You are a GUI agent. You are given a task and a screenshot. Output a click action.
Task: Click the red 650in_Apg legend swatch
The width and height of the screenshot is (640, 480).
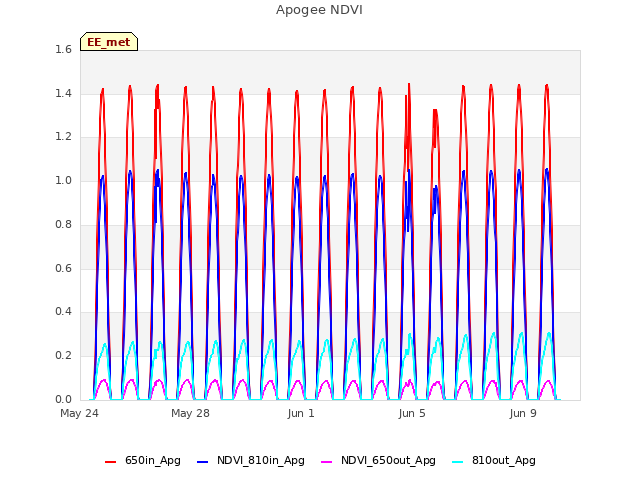coord(110,462)
